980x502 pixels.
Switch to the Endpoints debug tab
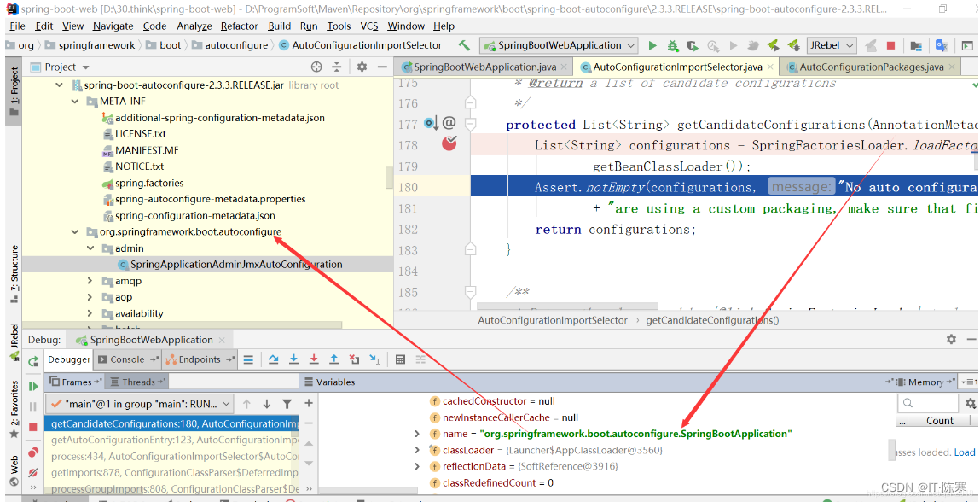pos(200,359)
